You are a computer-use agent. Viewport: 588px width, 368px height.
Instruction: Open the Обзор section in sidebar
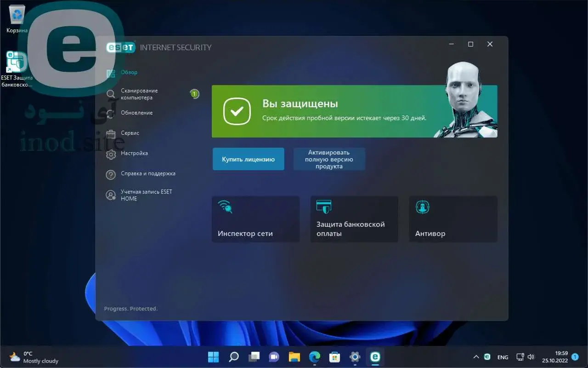point(129,72)
